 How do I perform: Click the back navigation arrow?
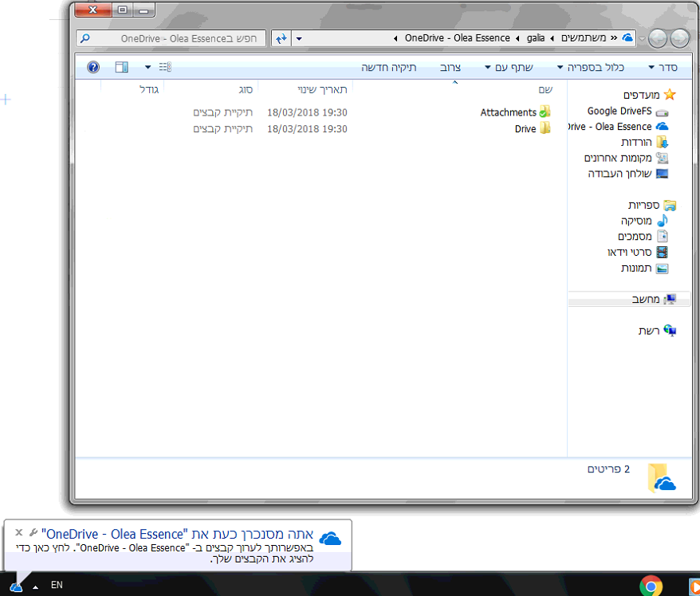[678, 37]
